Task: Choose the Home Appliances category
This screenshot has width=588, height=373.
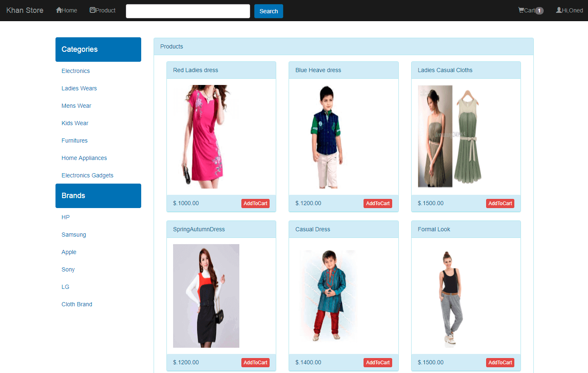Action: click(84, 158)
